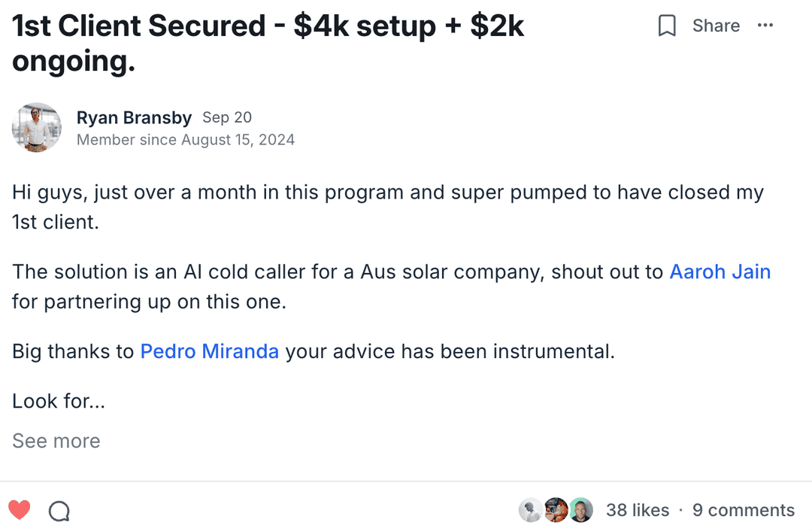Open Pedro Miranda's profile link
Viewport: 812px width, 531px height.
click(210, 351)
